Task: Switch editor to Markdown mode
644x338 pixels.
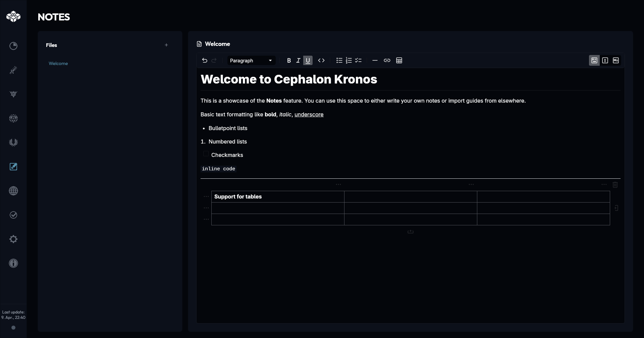Action: click(x=616, y=60)
